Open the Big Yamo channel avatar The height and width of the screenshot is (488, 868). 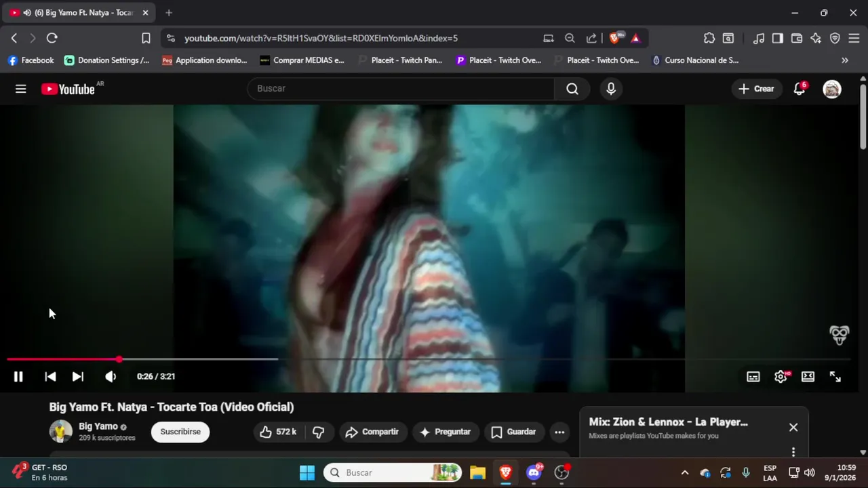coord(61,432)
